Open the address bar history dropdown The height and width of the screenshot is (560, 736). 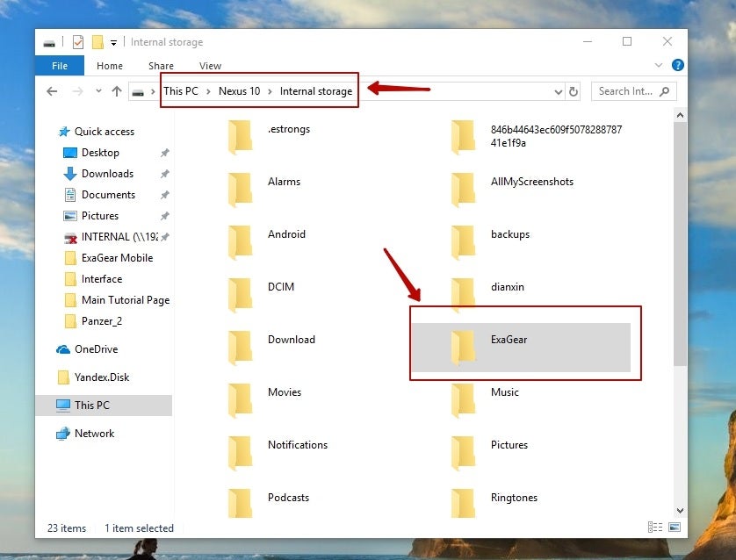tap(558, 92)
